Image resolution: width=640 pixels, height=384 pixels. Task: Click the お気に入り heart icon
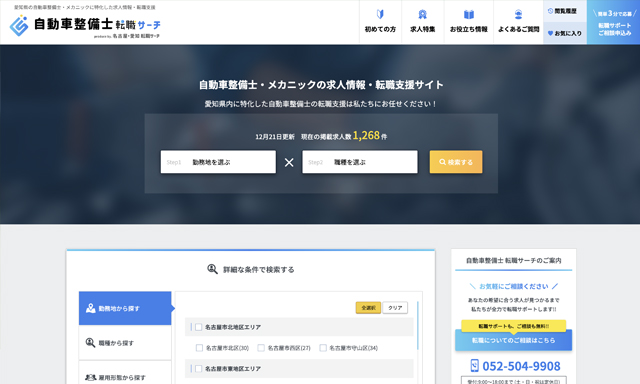[x=550, y=33]
